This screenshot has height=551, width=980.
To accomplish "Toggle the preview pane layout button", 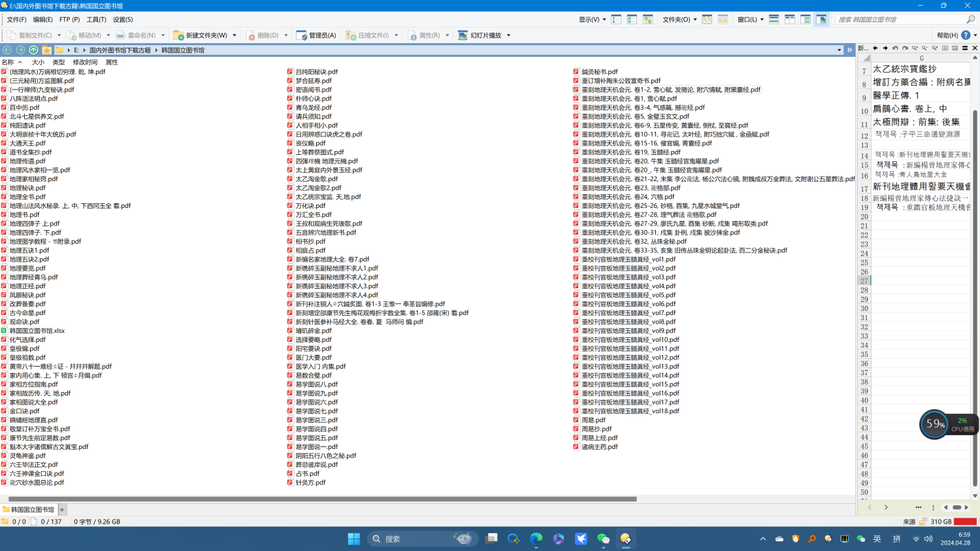I will (x=821, y=20).
